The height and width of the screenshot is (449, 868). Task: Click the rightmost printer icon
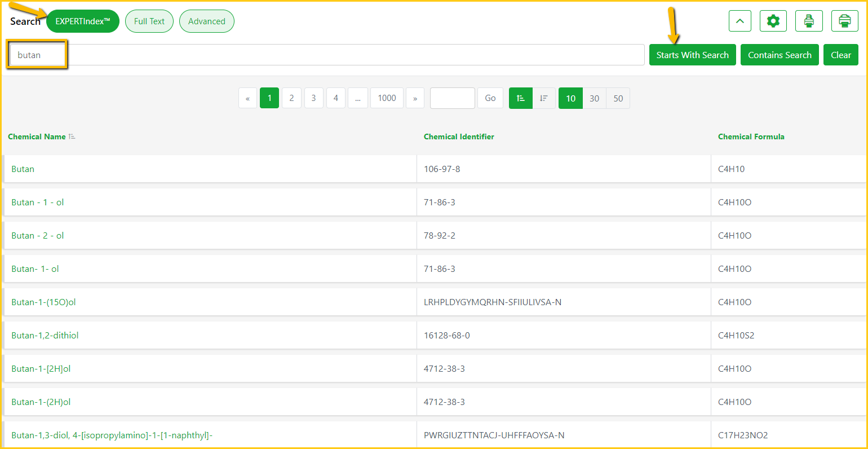844,21
